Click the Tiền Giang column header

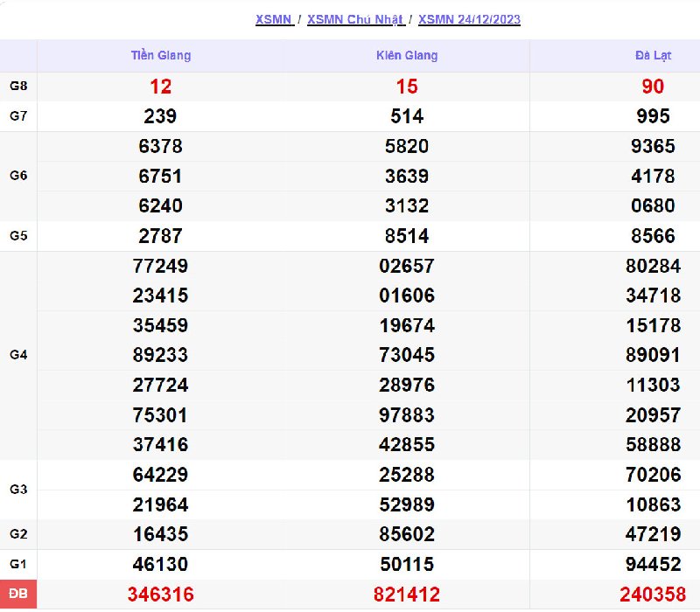[160, 55]
